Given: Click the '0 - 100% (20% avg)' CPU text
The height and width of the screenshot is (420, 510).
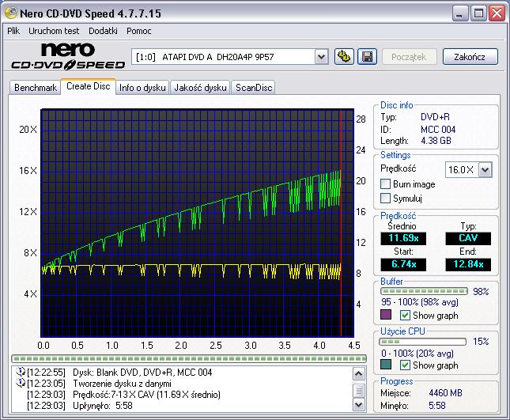Looking at the screenshot, I should click(x=417, y=353).
